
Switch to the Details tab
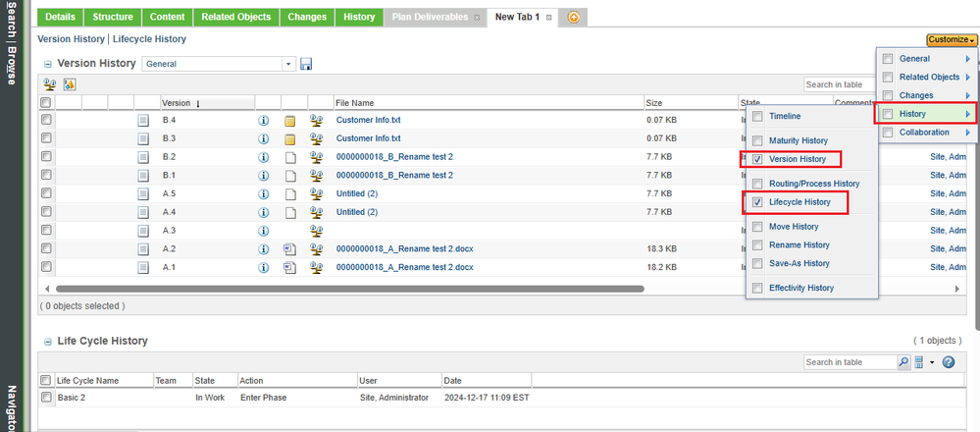60,18
